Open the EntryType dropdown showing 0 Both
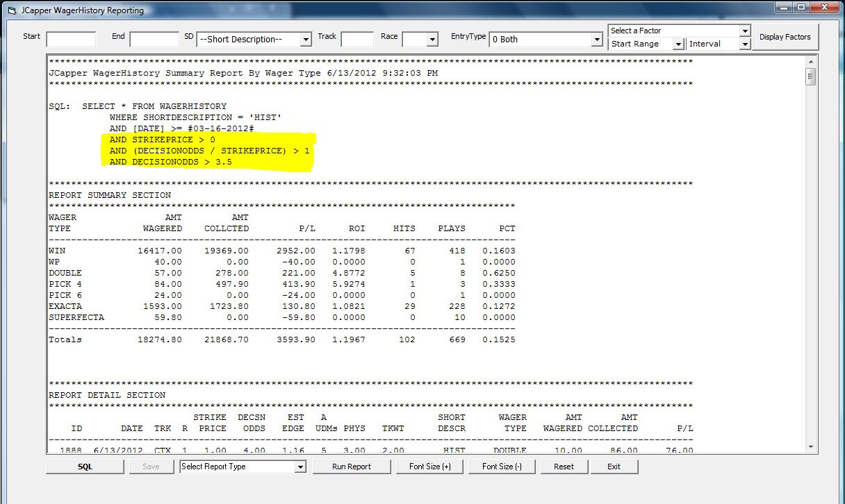Screen dimensions: 845x504 pyautogui.click(x=596, y=40)
